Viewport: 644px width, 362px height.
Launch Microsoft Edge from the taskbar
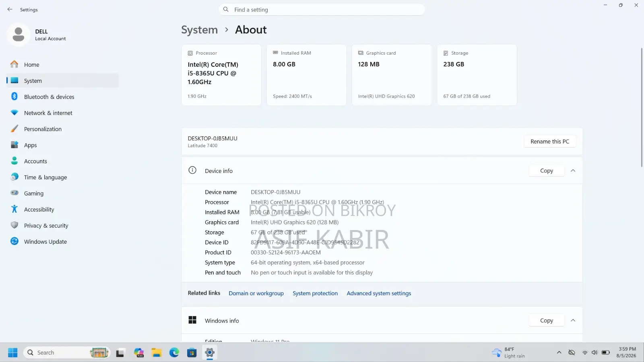pos(174,353)
